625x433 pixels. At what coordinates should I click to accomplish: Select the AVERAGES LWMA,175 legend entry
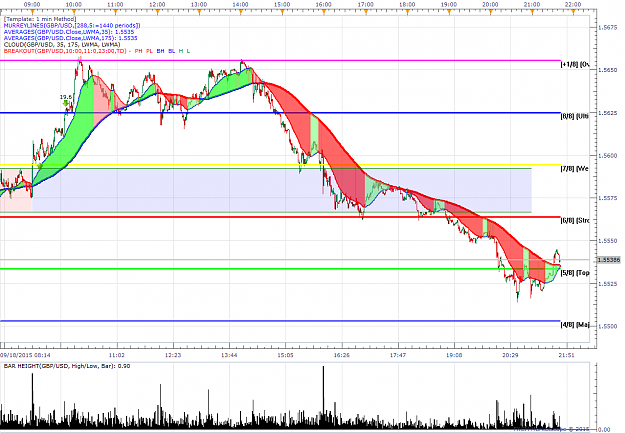point(71,38)
